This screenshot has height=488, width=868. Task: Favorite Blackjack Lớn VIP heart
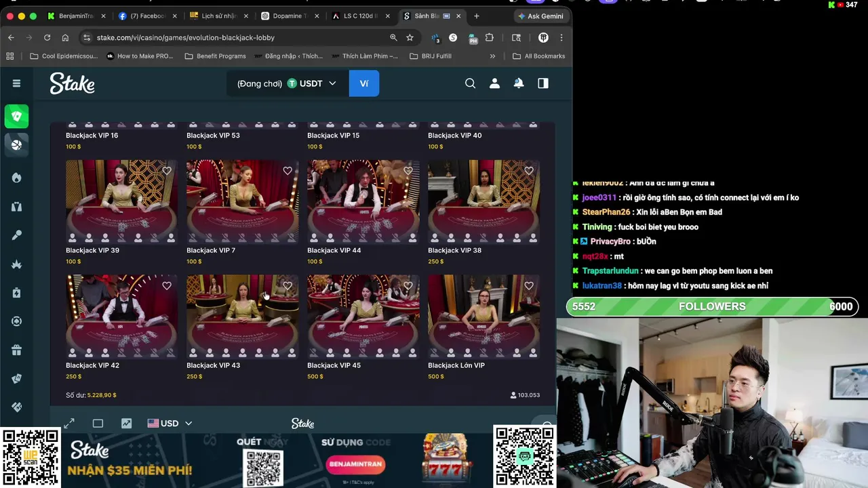pos(529,286)
